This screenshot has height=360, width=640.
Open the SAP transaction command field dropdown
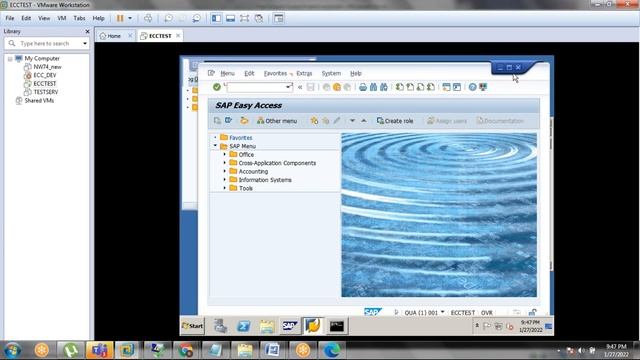coord(288,87)
